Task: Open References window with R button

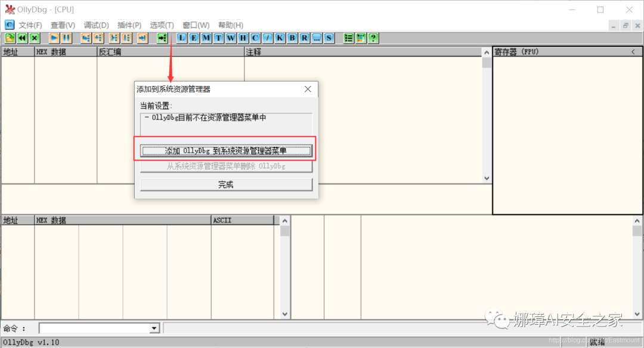Action: (x=304, y=38)
